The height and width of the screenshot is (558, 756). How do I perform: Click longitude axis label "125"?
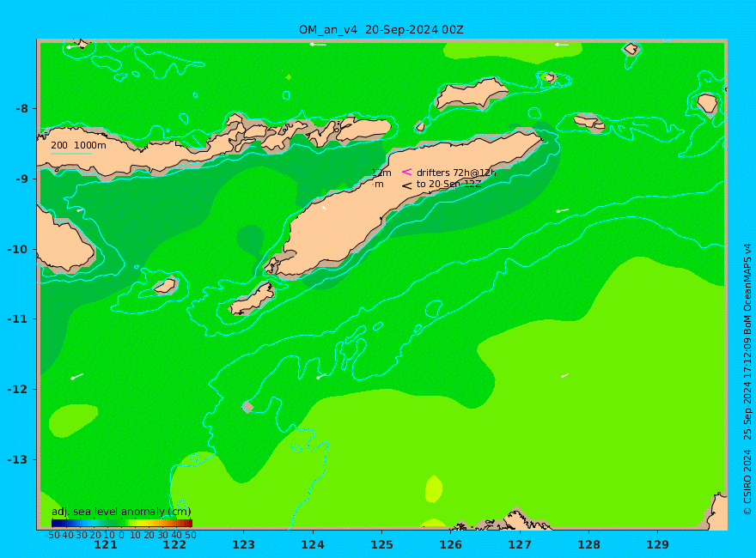(381, 545)
